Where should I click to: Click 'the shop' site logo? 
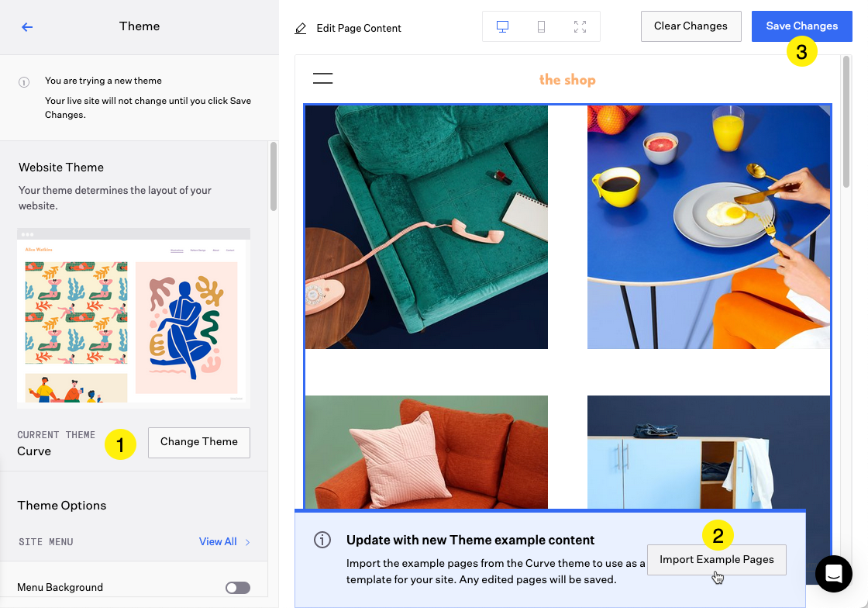pos(567,80)
